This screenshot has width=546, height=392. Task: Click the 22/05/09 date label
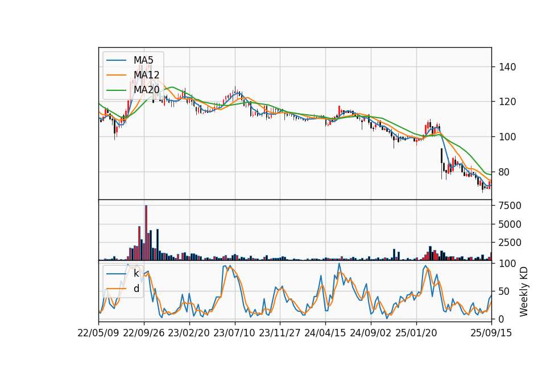pos(98,333)
